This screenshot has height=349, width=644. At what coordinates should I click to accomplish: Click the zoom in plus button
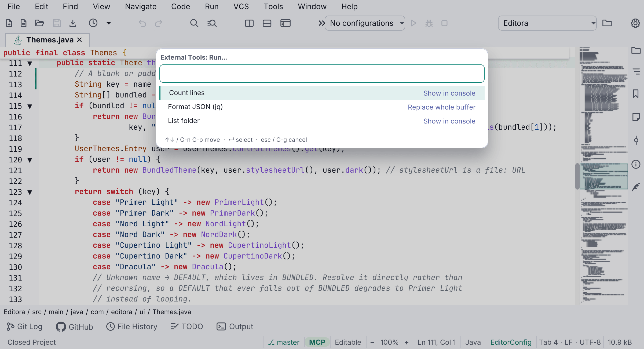(x=407, y=342)
